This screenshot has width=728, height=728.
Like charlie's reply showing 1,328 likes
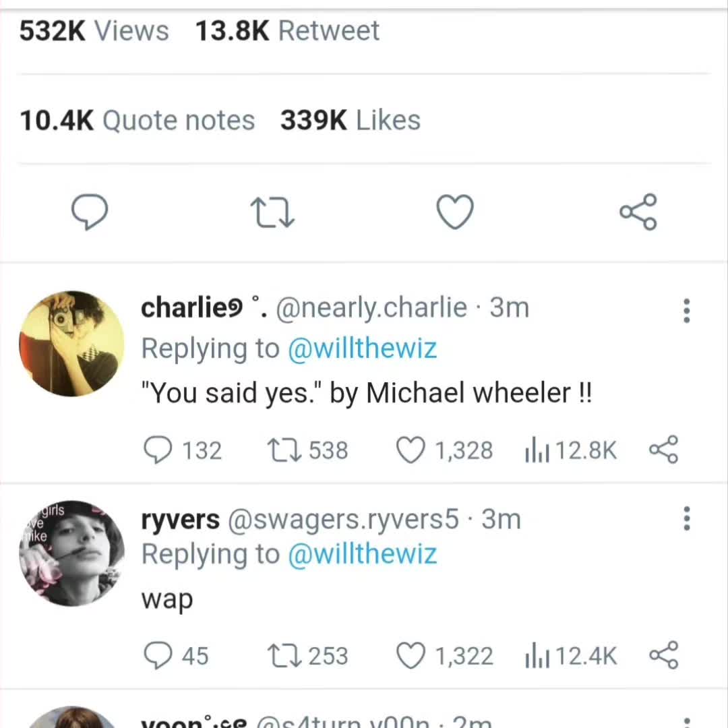click(x=444, y=450)
